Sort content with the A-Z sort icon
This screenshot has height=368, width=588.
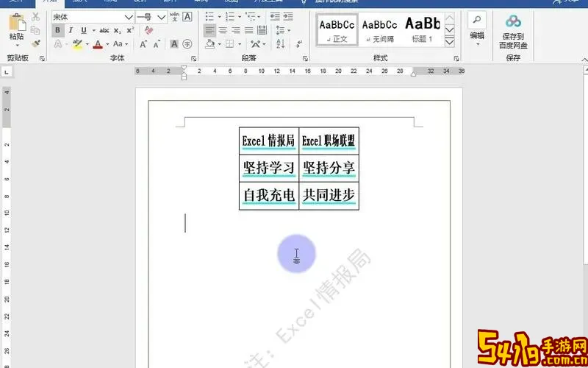[x=281, y=44]
